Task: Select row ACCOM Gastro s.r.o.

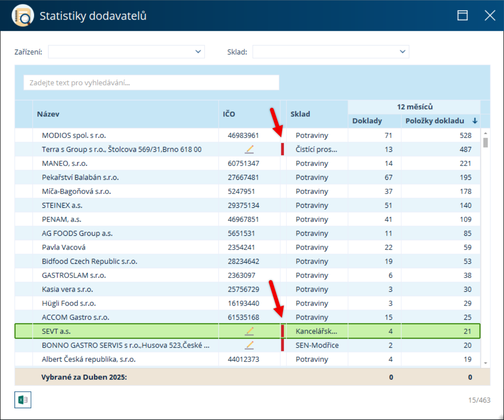Action: pyautogui.click(x=248, y=317)
